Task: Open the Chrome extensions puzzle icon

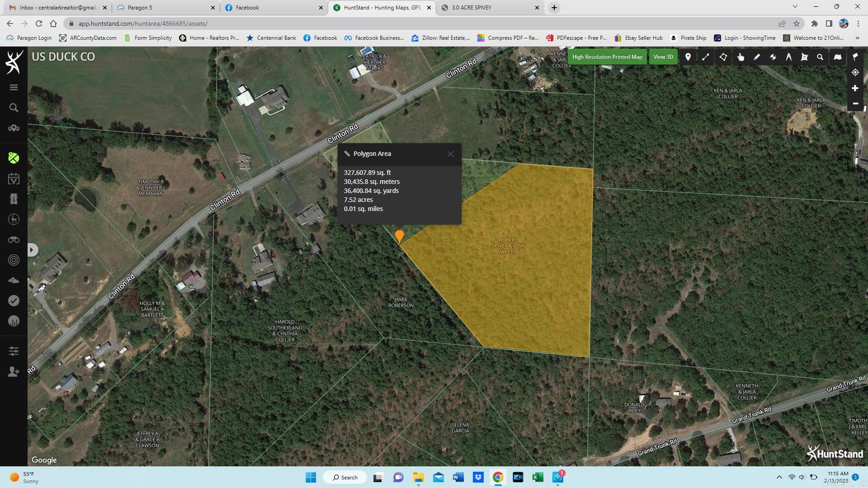Action: click(x=814, y=23)
